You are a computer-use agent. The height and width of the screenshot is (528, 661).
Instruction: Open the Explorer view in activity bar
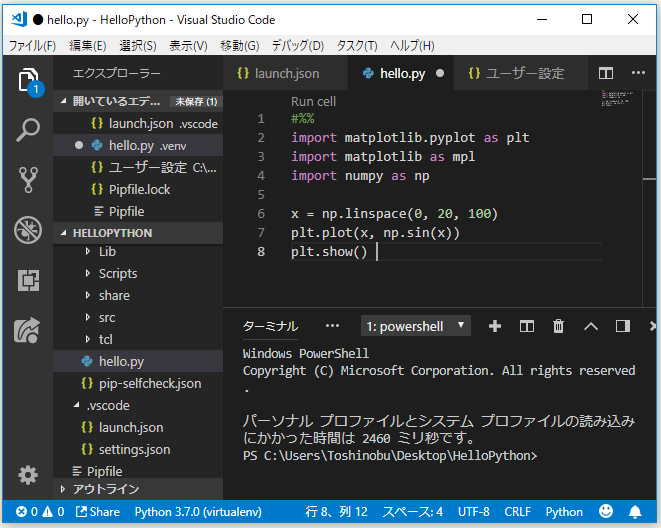point(28,80)
